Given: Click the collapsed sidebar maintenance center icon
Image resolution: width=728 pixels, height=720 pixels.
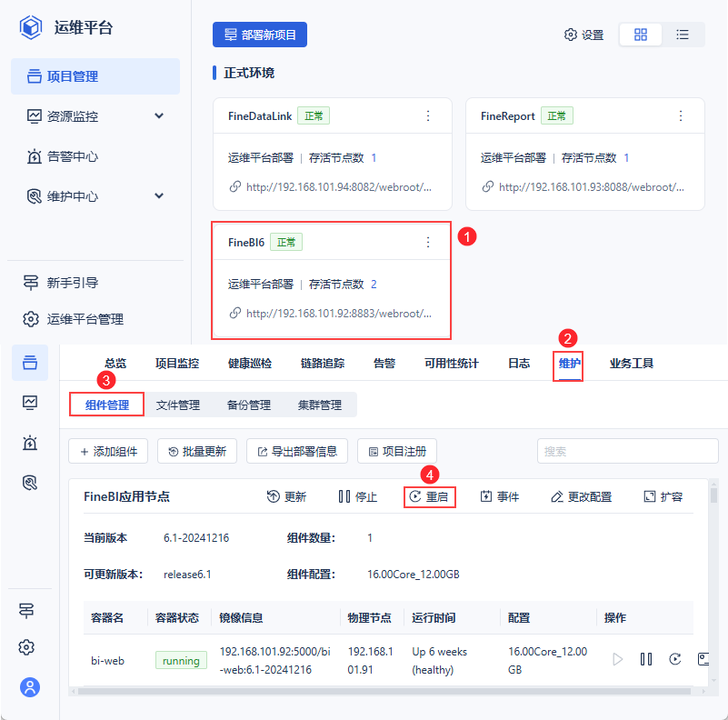Looking at the screenshot, I should click(30, 483).
